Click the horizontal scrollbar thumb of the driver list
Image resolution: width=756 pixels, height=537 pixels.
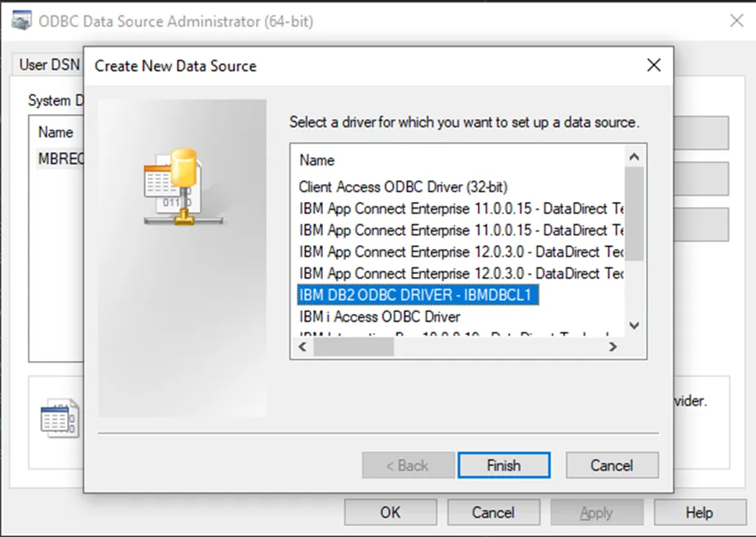pos(353,347)
